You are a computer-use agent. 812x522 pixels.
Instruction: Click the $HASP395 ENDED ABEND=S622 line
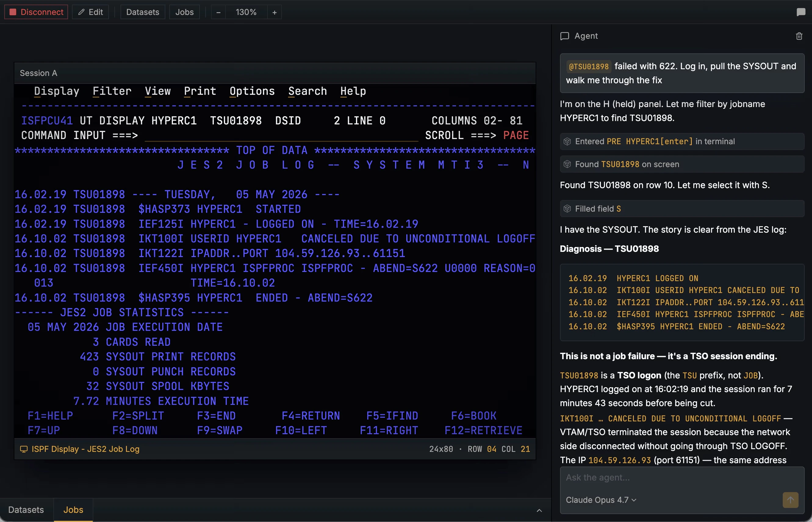(x=194, y=298)
